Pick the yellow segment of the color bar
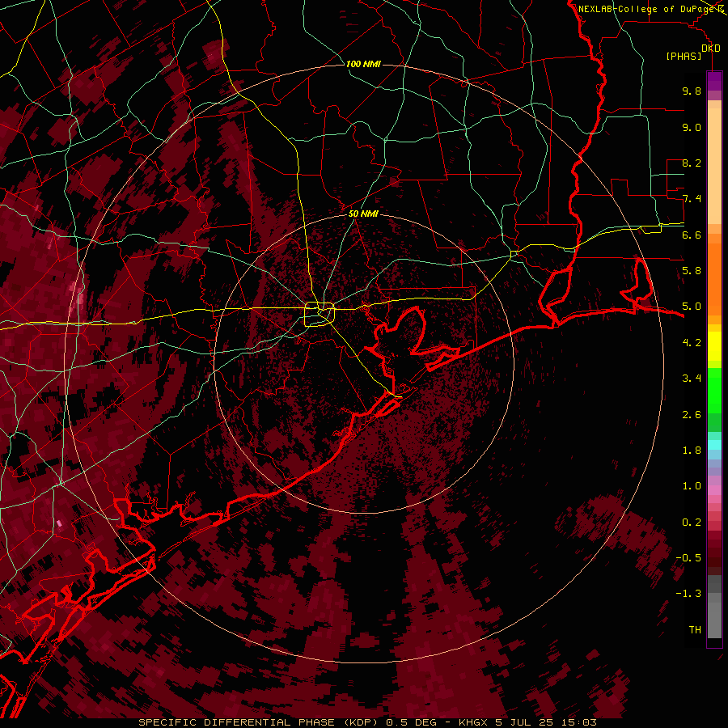 coord(714,346)
